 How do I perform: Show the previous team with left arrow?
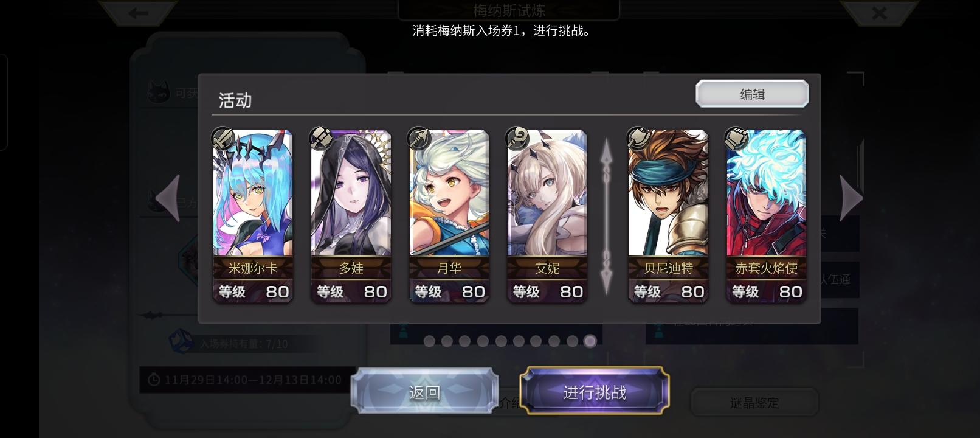(x=168, y=198)
